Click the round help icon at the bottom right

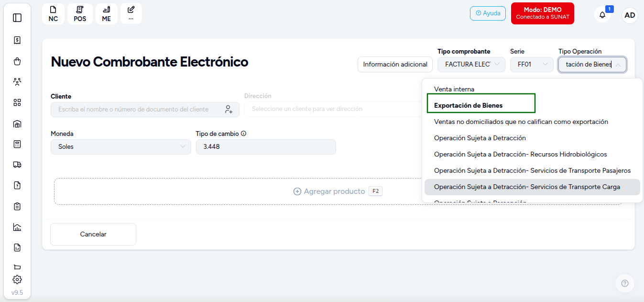click(x=624, y=283)
